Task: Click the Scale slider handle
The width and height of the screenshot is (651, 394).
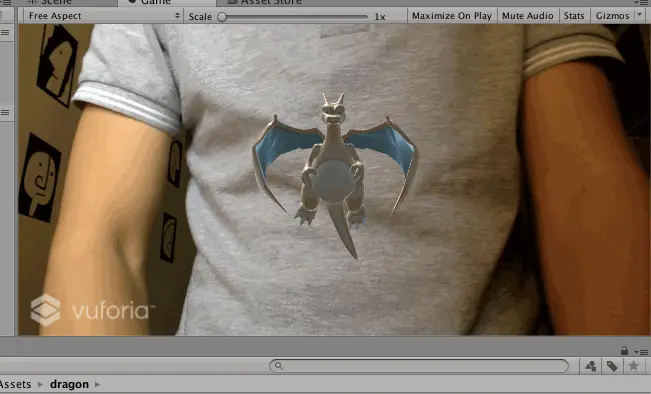Action: (222, 17)
